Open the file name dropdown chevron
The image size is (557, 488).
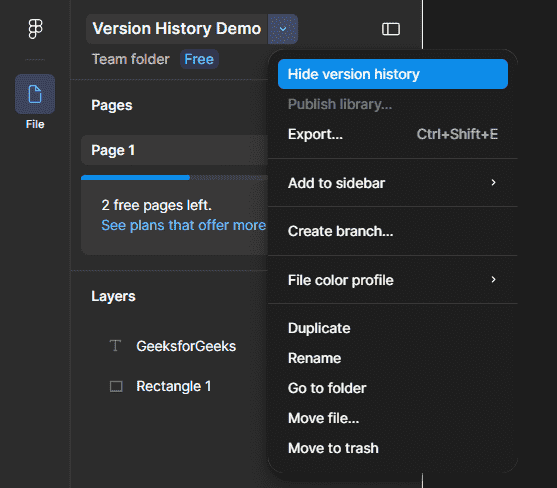pos(283,29)
